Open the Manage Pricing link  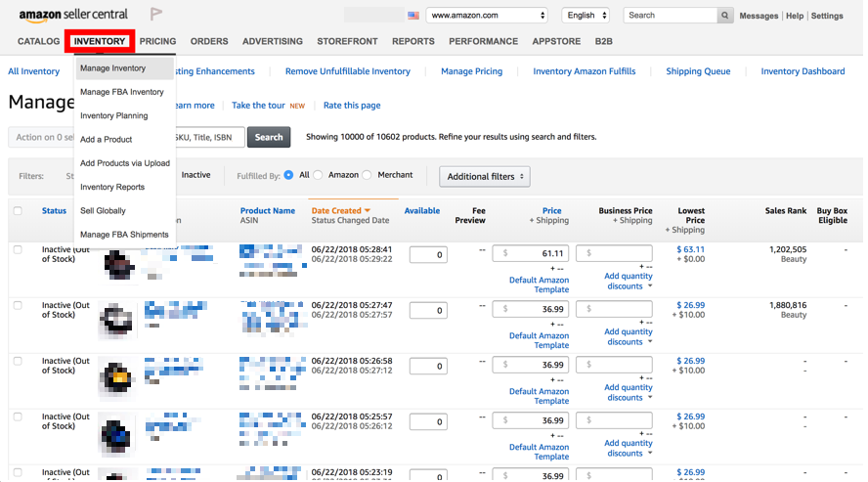coord(472,71)
